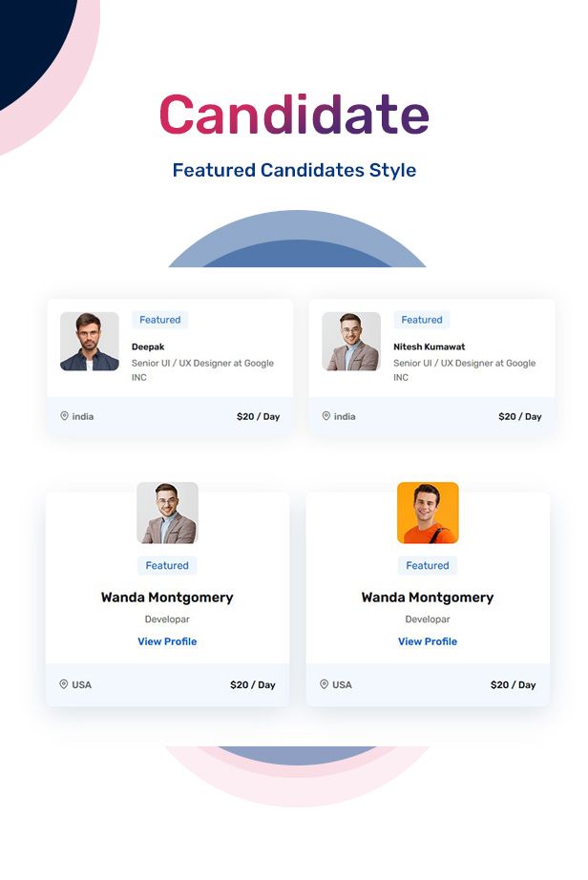Image resolution: width=588 pixels, height=880 pixels.
Task: Open Deepak's profile photo
Action: pos(90,342)
